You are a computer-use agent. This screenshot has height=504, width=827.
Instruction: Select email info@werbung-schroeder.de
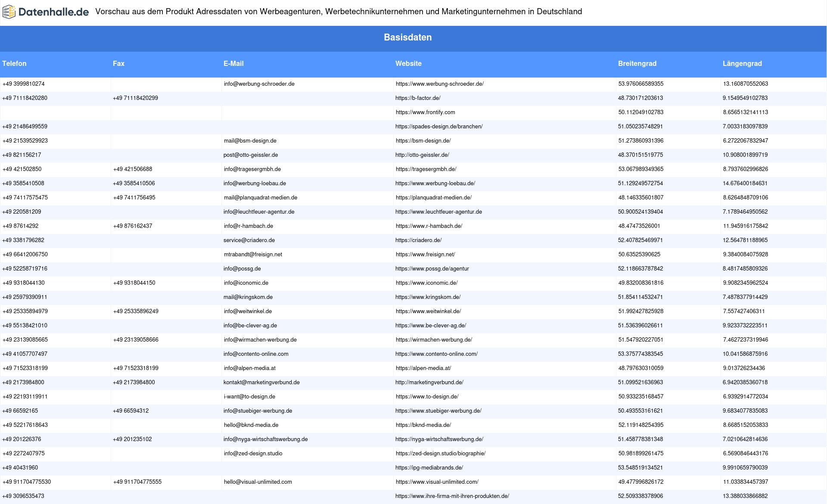pyautogui.click(x=259, y=84)
